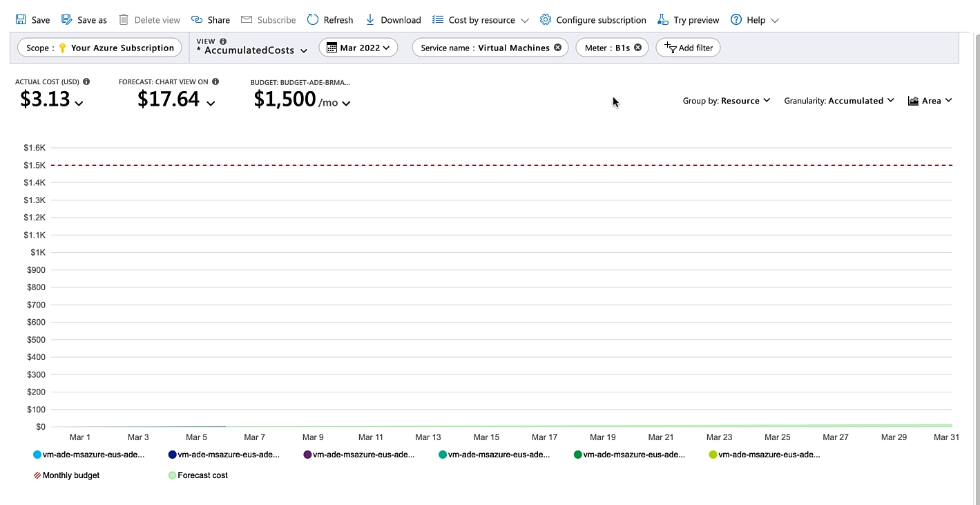Screen dimensions: 980x505
Task: Click the light blue legend swatch
Action: (37, 455)
